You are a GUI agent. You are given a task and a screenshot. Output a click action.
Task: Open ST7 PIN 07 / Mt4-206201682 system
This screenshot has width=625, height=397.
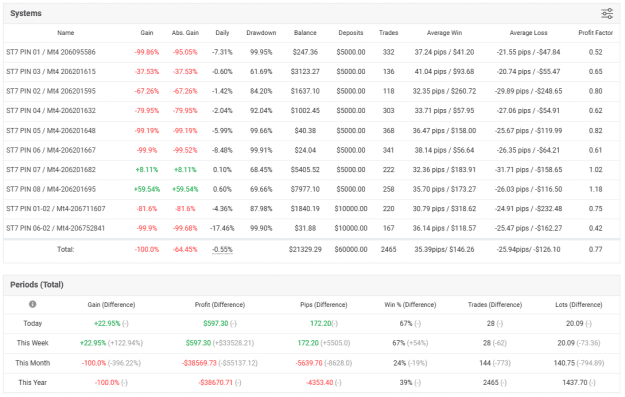tap(51, 170)
